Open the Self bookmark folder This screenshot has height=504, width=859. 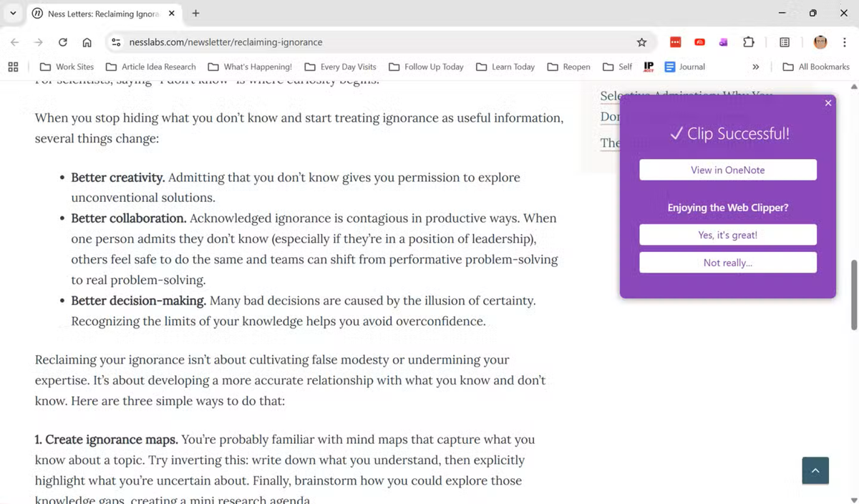coord(617,67)
